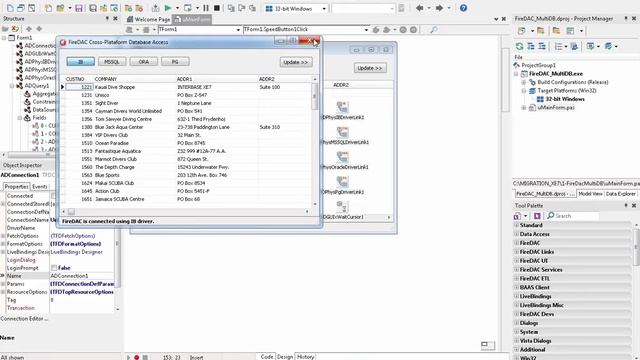Viewport: 640px width, 360px height.
Task: Click the Save icon in the main toolbar
Action: coord(79,8)
